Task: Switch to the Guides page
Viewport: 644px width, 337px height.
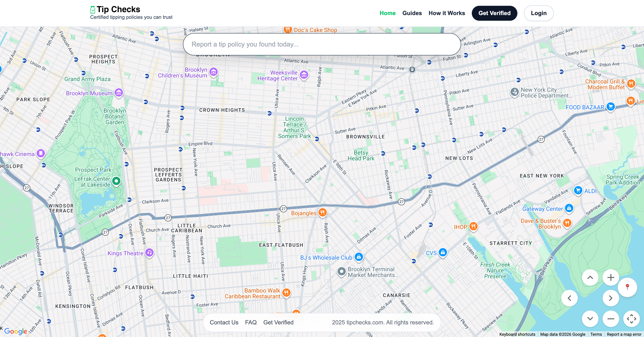Action: (x=412, y=13)
